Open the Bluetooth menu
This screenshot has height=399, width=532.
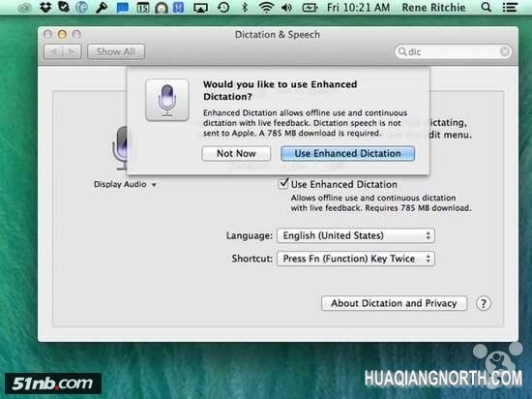245,7
